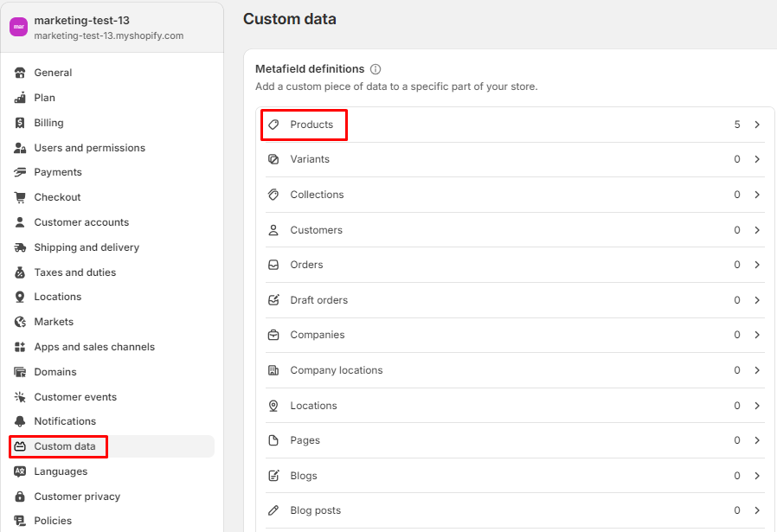
Task: Expand the Products row chevron
Action: point(757,125)
